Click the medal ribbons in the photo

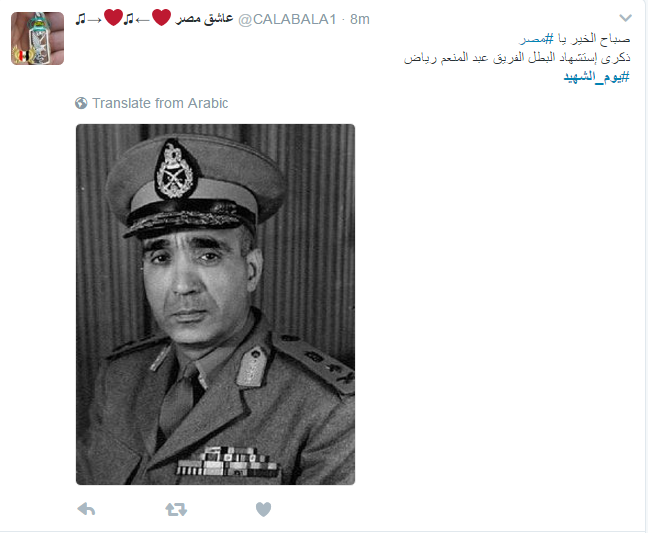[228, 462]
